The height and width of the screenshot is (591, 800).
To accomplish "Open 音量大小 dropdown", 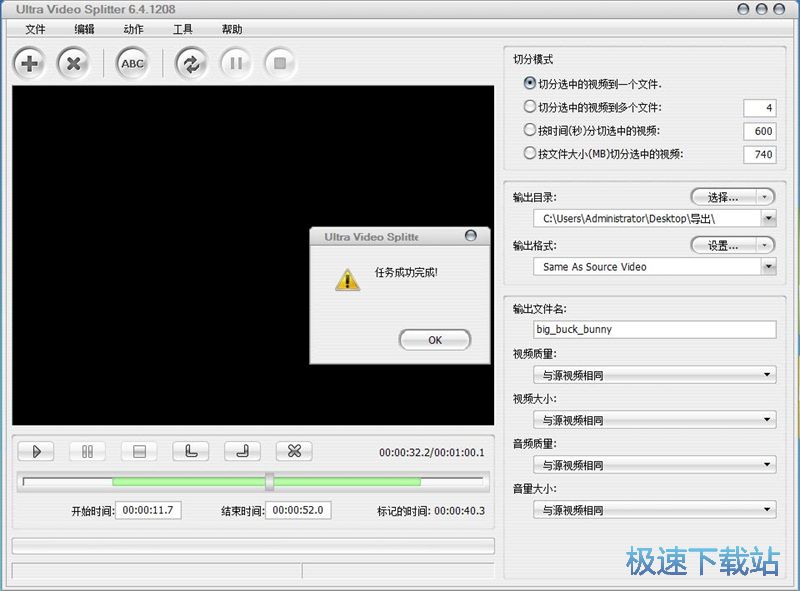I will point(655,510).
